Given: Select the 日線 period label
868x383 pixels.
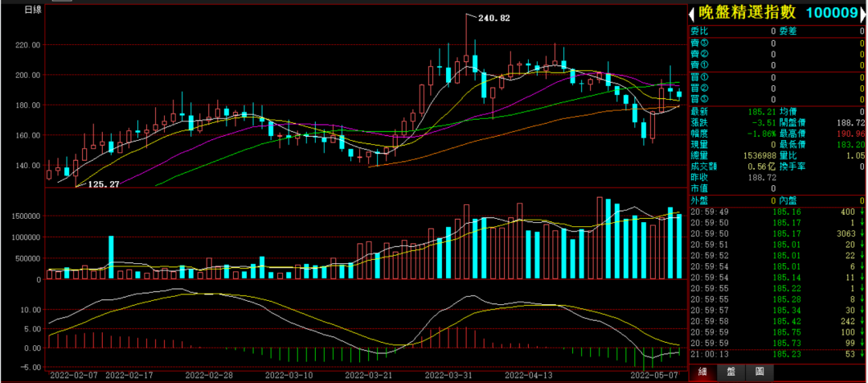Looking at the screenshot, I should (32, 10).
